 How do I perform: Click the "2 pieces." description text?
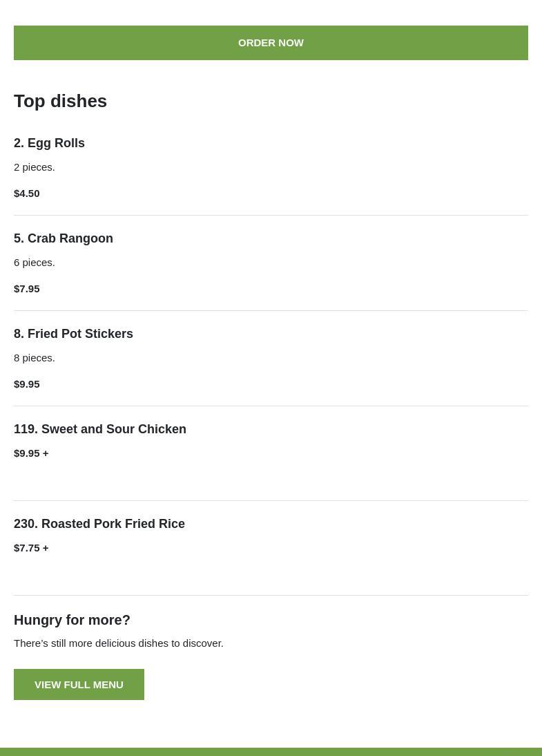(35, 167)
